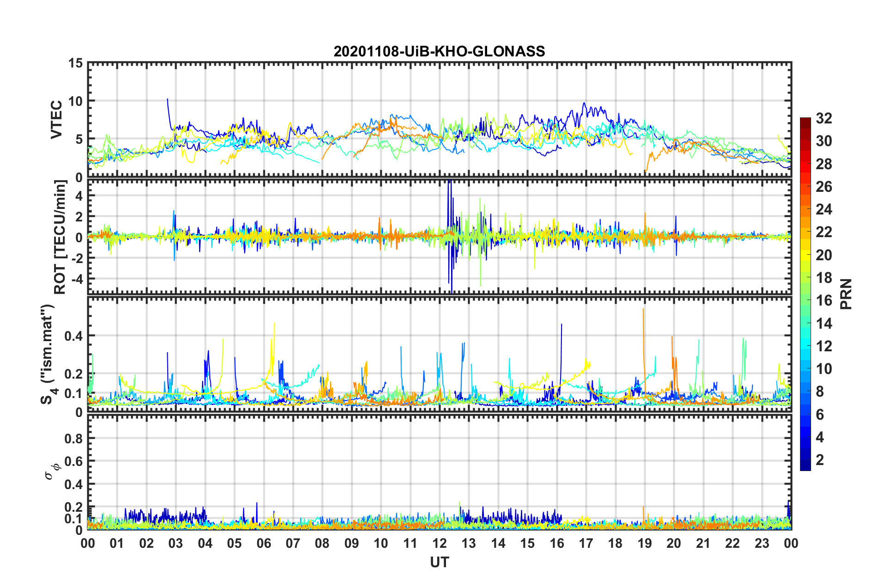
Task: Click sigma-phi axis tick label 0.6
Action: click(x=73, y=461)
